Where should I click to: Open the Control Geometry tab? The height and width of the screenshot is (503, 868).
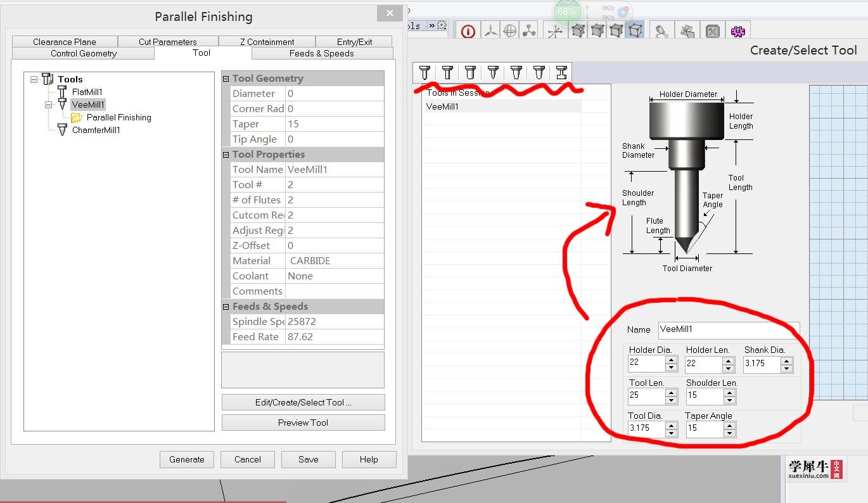pos(84,54)
